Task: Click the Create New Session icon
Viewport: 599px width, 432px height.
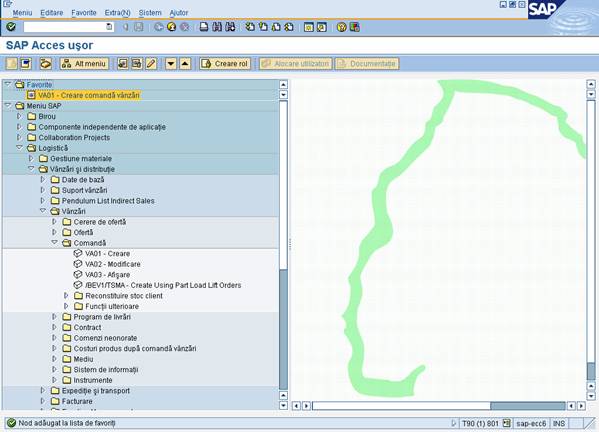Action: coord(309,27)
